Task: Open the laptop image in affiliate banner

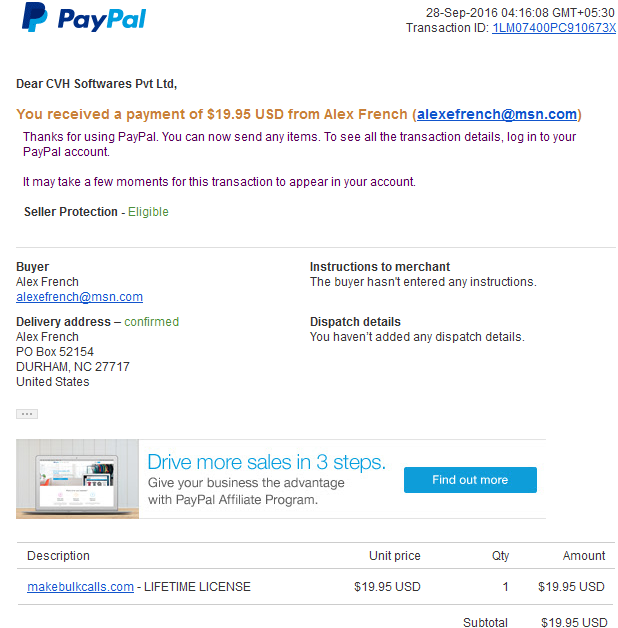Action: (x=77, y=479)
